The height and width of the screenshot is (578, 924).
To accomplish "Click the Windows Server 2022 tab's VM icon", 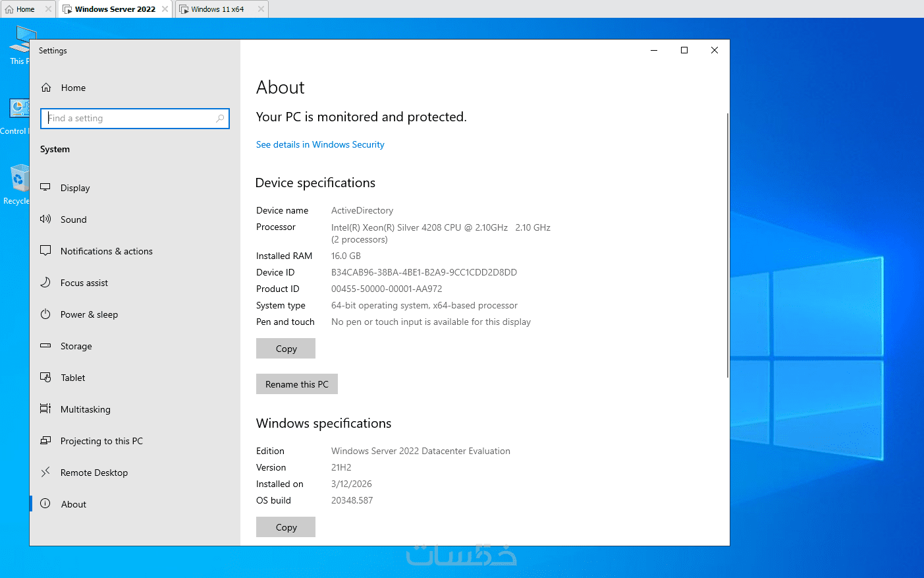I will [67, 9].
